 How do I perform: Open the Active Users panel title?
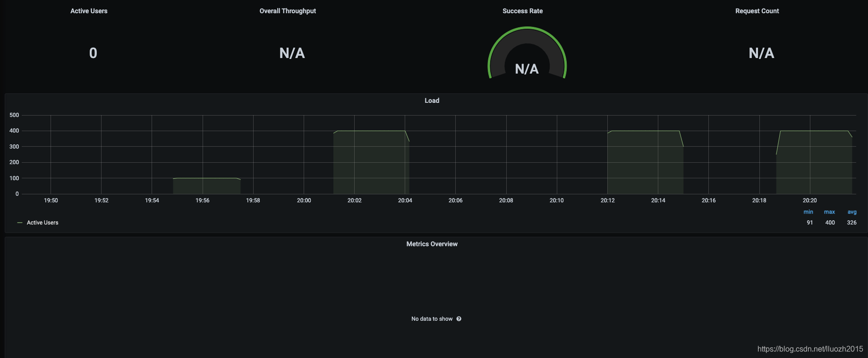[x=89, y=11]
